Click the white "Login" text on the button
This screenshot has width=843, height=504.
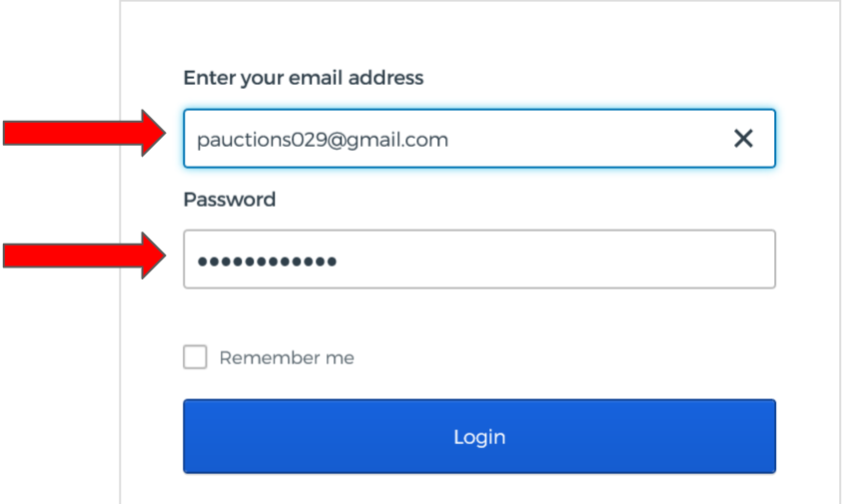coord(479,437)
